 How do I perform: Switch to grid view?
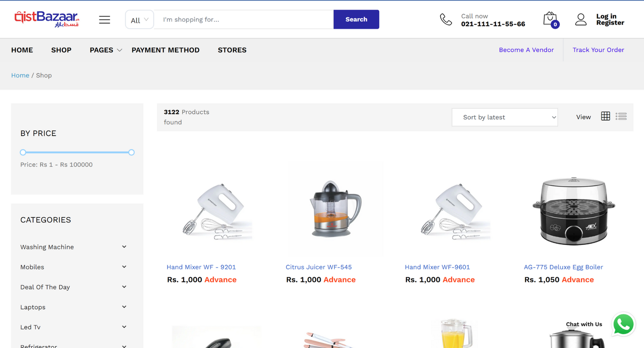(605, 116)
